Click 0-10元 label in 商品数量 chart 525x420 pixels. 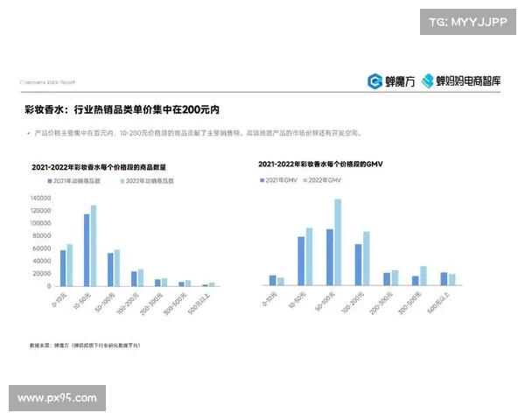(x=59, y=300)
